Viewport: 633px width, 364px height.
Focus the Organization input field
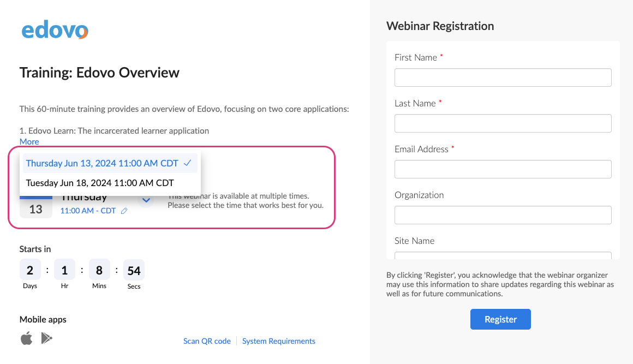click(503, 214)
